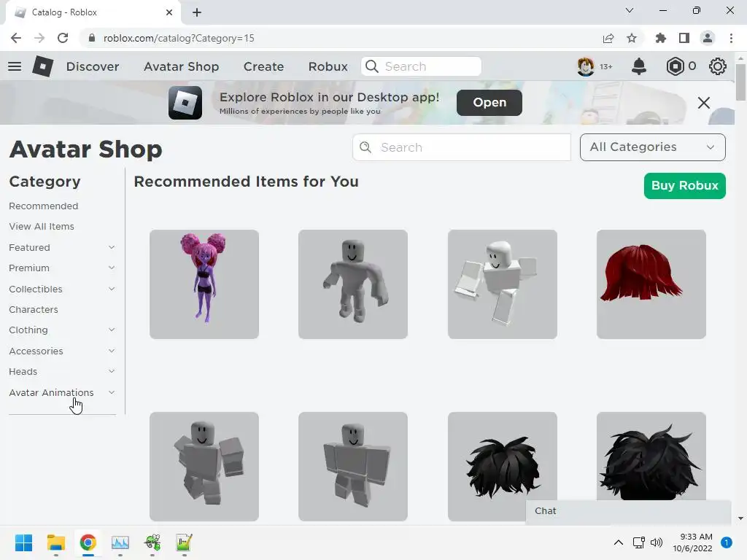Select the Characters category
This screenshot has width=747, height=560.
coord(34,309)
